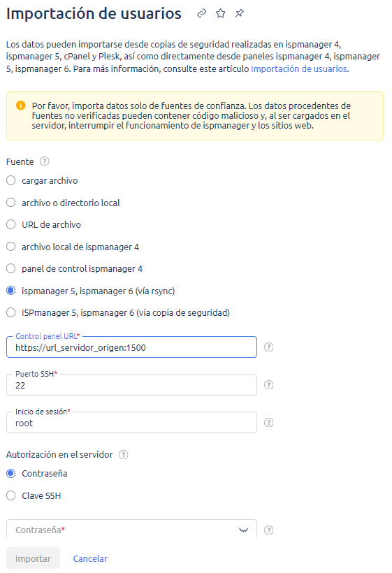This screenshot has width=392, height=573.
Task: Show help for Contraseña field
Action: tap(268, 530)
